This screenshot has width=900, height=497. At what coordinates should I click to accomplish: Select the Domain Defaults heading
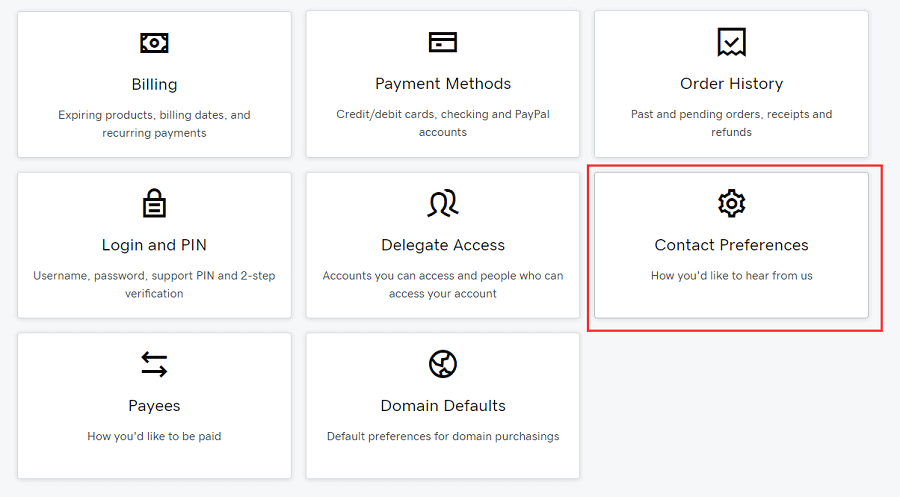coord(443,406)
